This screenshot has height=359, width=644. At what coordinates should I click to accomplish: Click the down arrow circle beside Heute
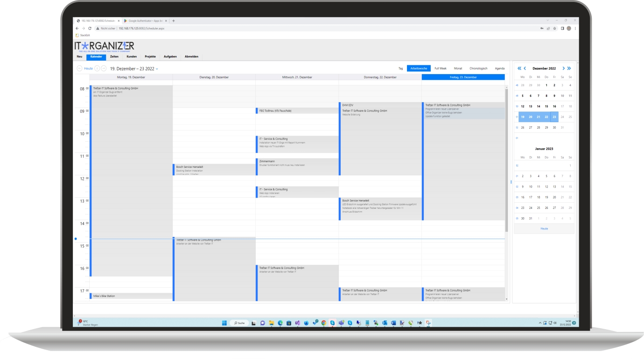[x=97, y=69]
